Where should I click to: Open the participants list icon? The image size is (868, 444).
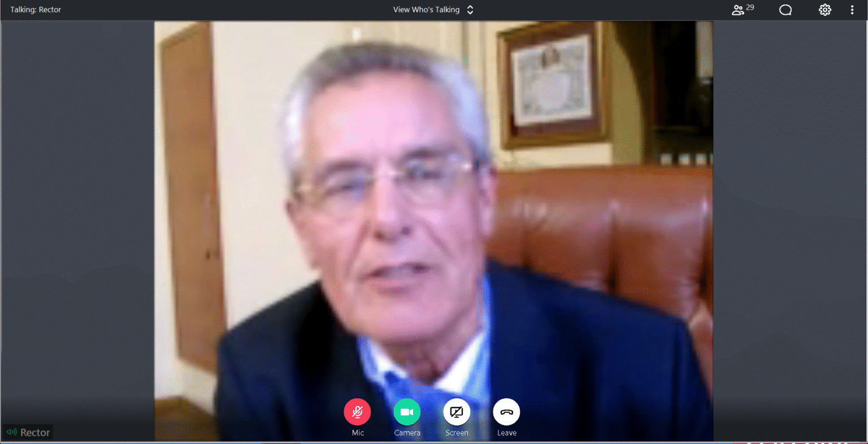pyautogui.click(x=737, y=10)
